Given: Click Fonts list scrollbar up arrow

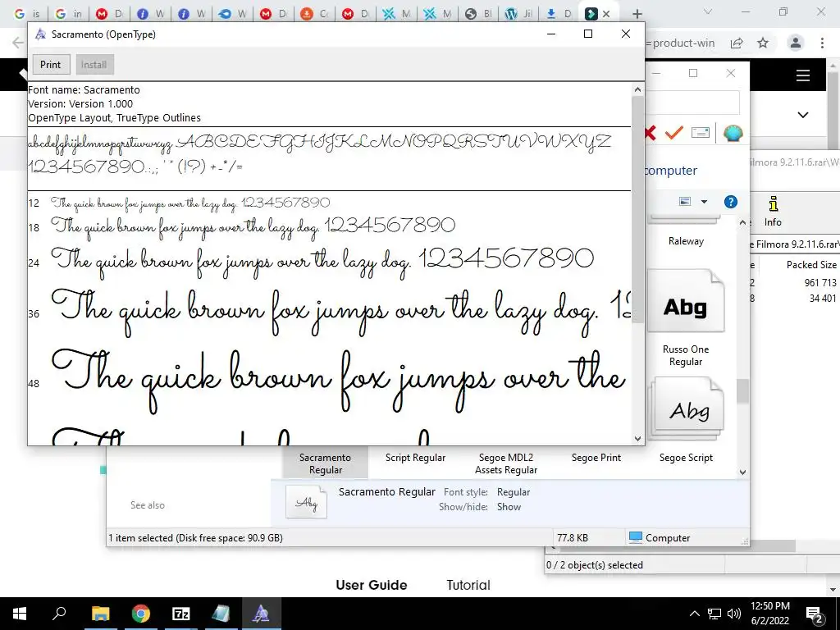Looking at the screenshot, I should (x=742, y=222).
